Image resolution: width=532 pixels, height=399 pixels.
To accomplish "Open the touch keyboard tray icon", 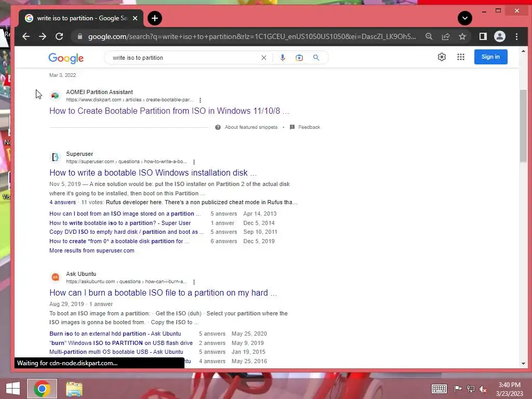I will click(x=439, y=389).
